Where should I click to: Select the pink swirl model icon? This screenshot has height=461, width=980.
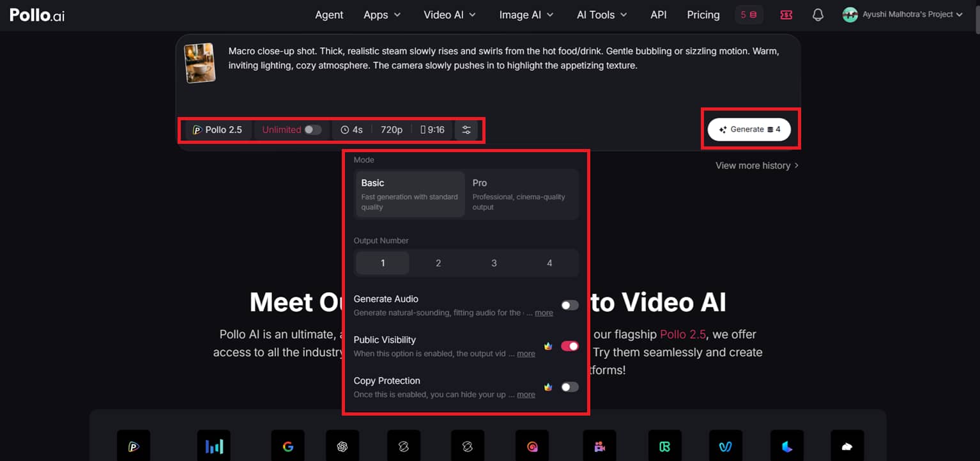click(x=533, y=446)
